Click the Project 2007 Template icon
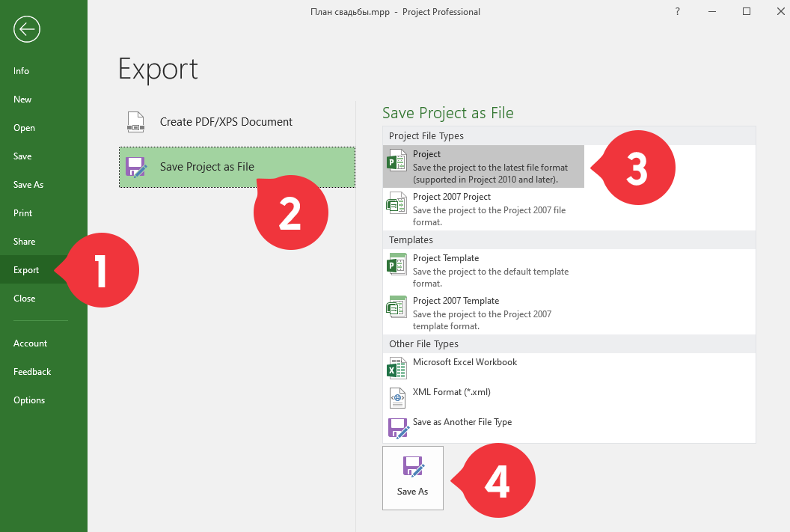 pyautogui.click(x=396, y=307)
